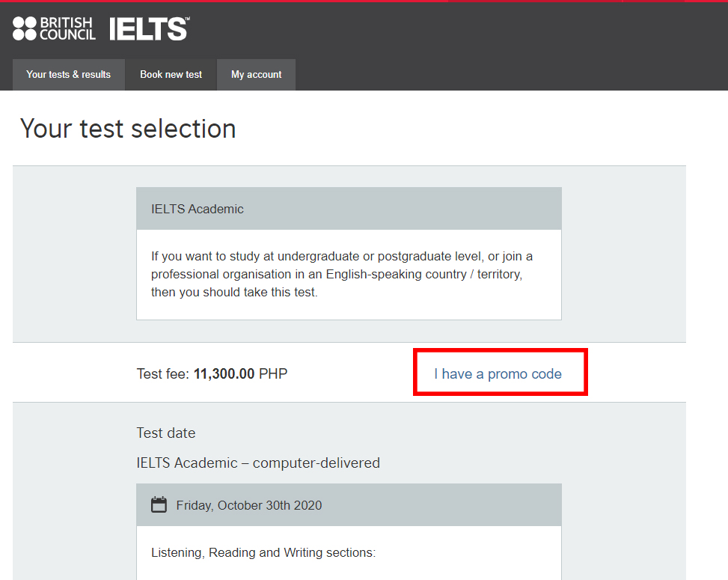Select IELTS Academic – computer-delivered text
This screenshot has height=580, width=728.
pyautogui.click(x=258, y=463)
